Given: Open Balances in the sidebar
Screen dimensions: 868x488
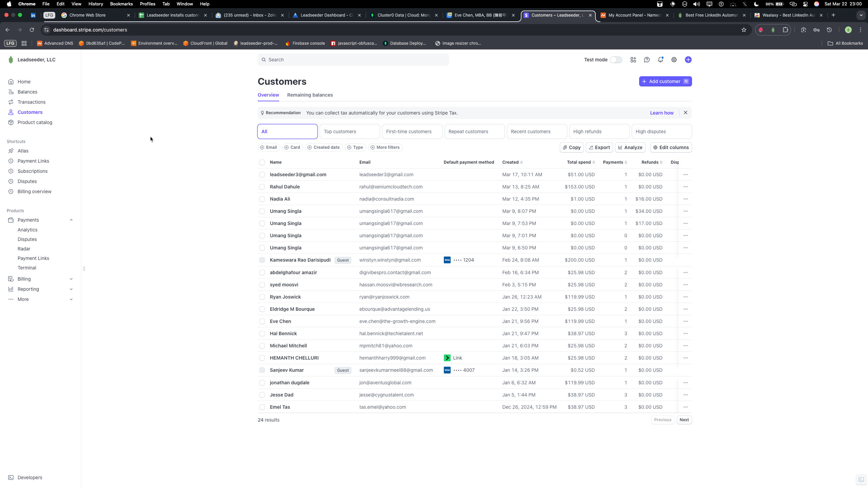Looking at the screenshot, I should [27, 92].
